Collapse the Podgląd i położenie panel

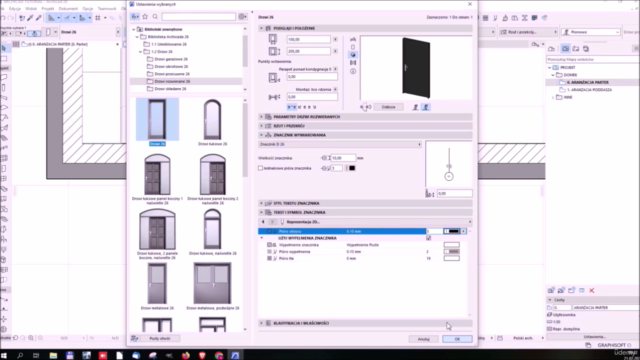(x=262, y=28)
